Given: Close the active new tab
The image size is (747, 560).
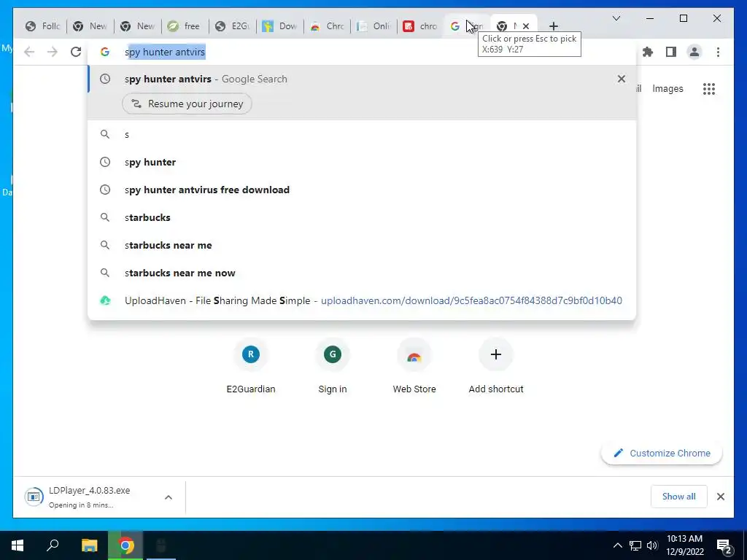Looking at the screenshot, I should pos(526,26).
